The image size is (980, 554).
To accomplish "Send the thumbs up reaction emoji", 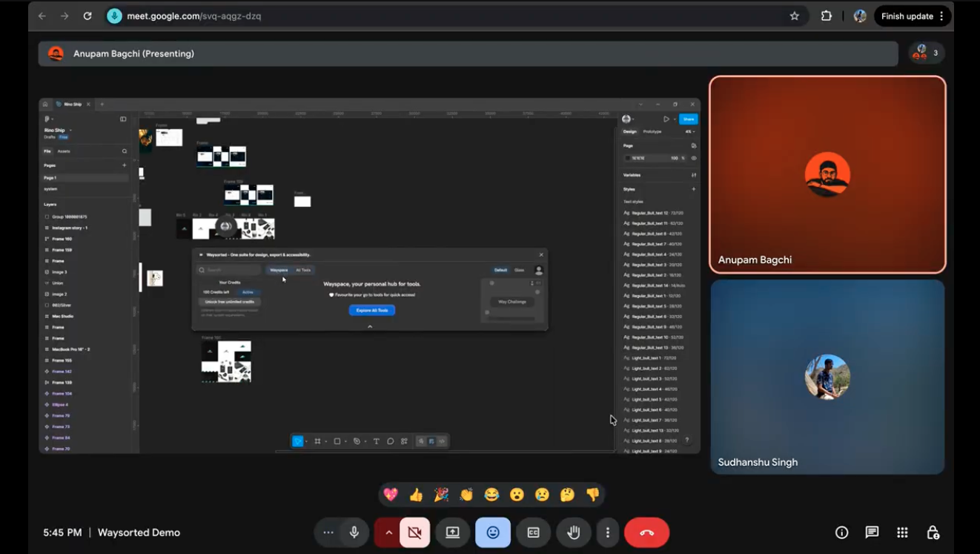I will point(416,495).
